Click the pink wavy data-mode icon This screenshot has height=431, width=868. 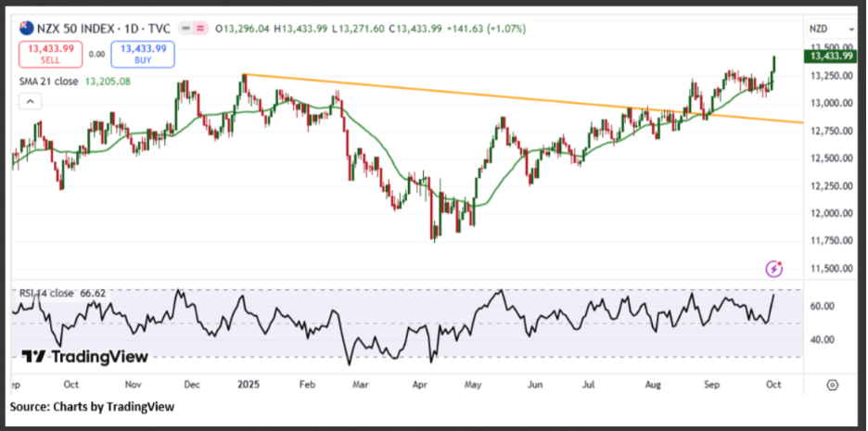(198, 28)
